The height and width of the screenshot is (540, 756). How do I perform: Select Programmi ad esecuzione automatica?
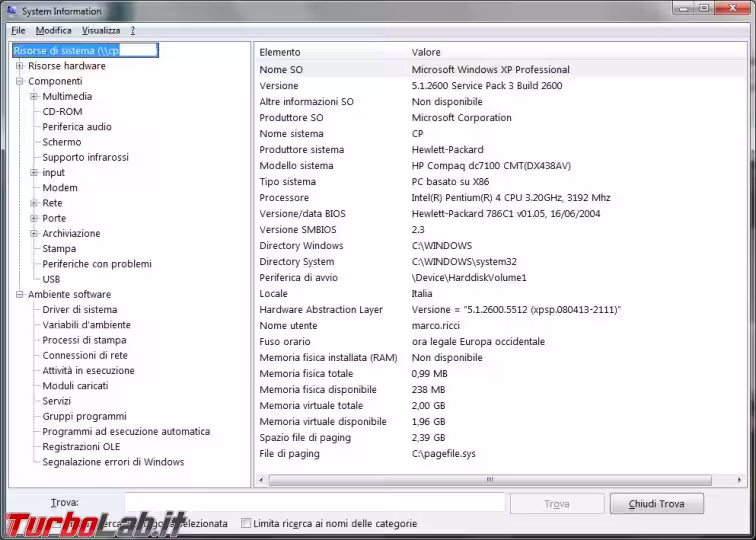[x=126, y=432]
